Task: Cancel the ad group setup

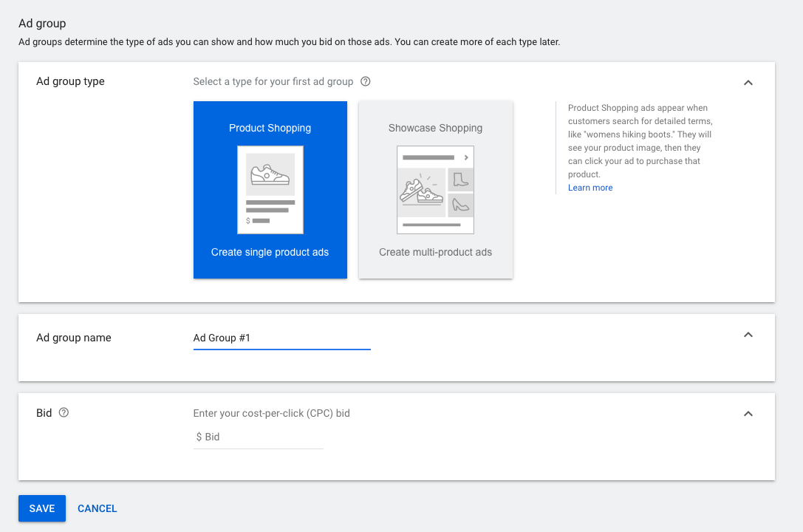Action: (97, 508)
